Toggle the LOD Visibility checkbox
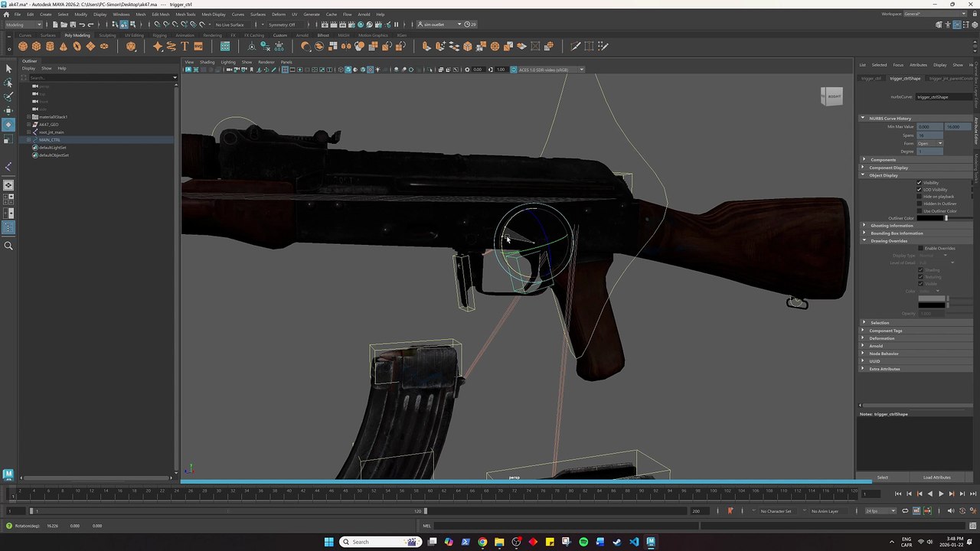 click(x=920, y=190)
